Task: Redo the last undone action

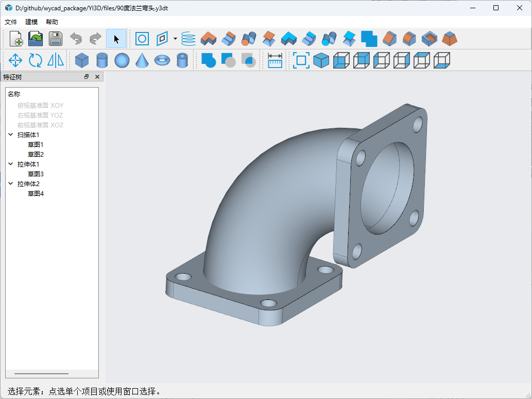Action: pyautogui.click(x=96, y=39)
